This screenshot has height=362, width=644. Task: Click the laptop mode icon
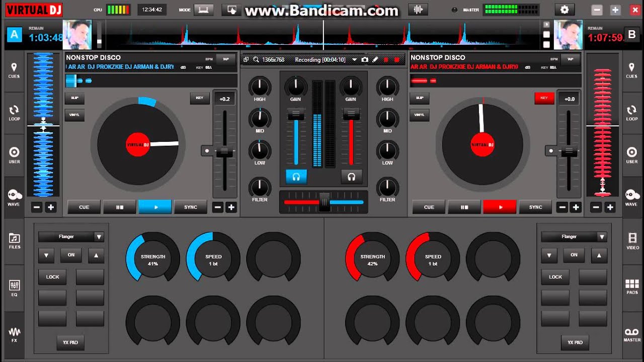coord(204,10)
